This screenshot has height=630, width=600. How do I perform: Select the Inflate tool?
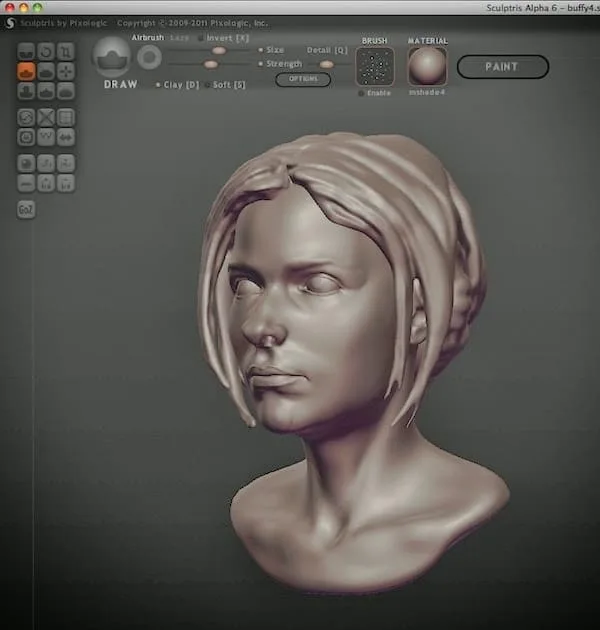point(26,91)
